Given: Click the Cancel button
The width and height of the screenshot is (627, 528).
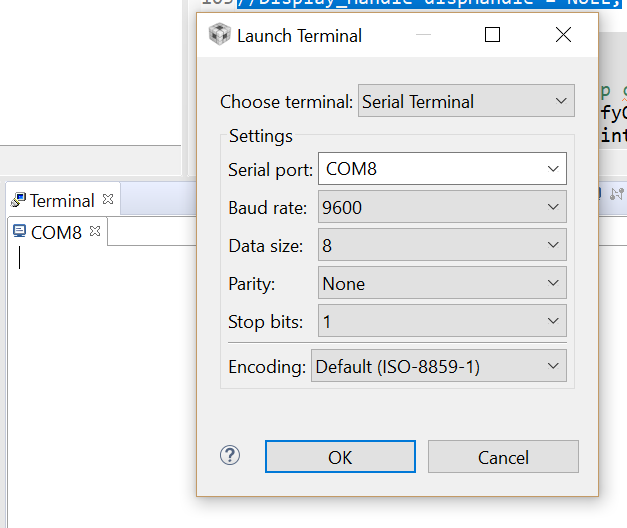Looking at the screenshot, I should [503, 457].
